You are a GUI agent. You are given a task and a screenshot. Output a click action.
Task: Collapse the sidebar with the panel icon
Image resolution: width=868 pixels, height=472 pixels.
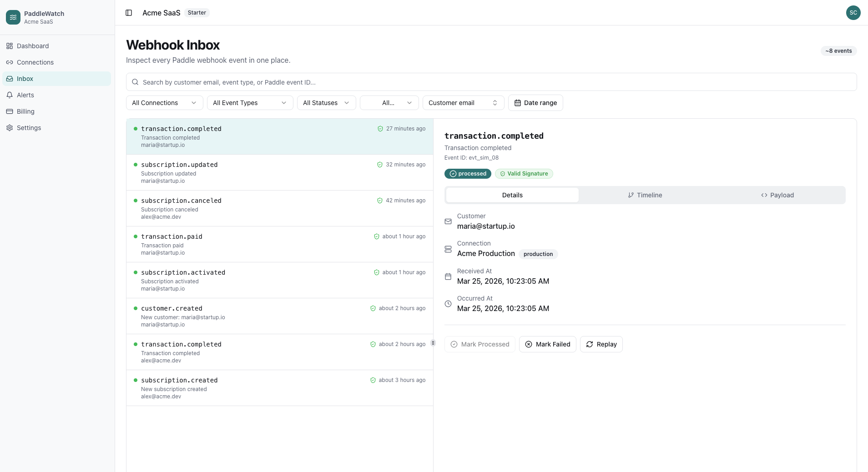129,13
